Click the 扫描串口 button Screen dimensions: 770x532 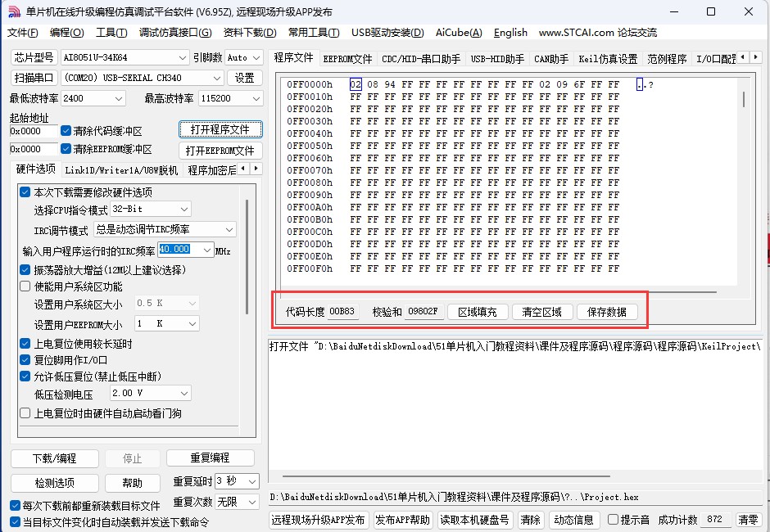click(34, 78)
